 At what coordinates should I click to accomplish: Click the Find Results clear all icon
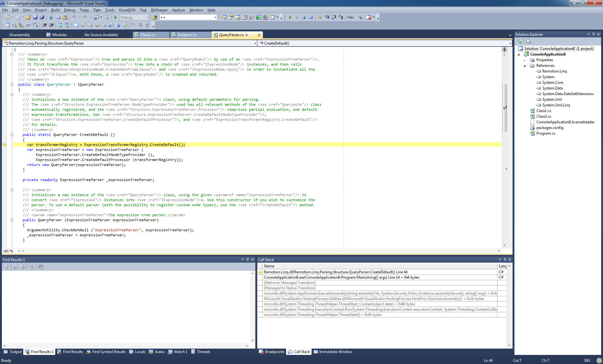click(32, 267)
